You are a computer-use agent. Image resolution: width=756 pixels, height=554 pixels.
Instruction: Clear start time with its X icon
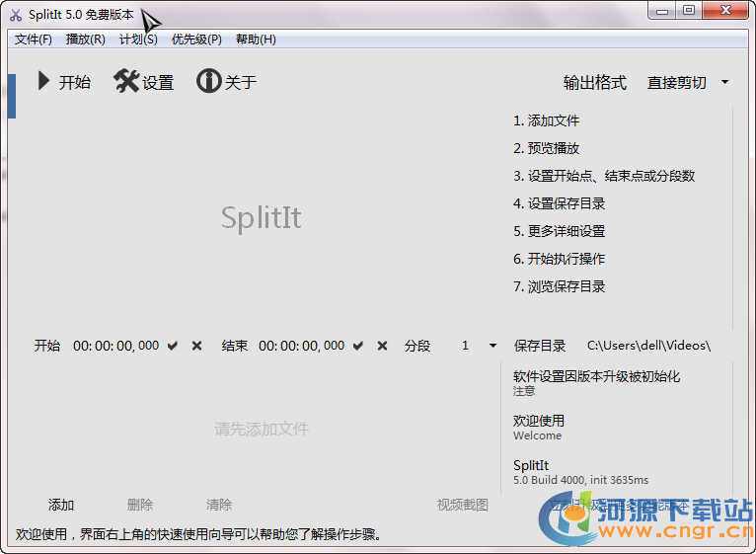click(196, 346)
